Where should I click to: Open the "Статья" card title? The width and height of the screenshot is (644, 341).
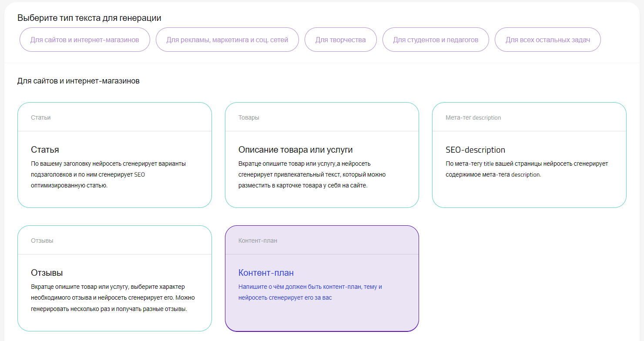(x=45, y=150)
